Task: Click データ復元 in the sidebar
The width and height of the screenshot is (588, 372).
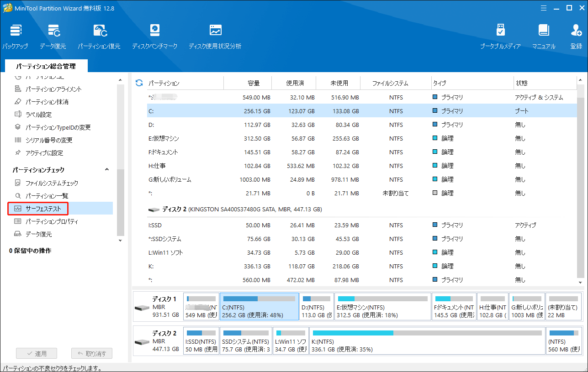Action: point(33,234)
